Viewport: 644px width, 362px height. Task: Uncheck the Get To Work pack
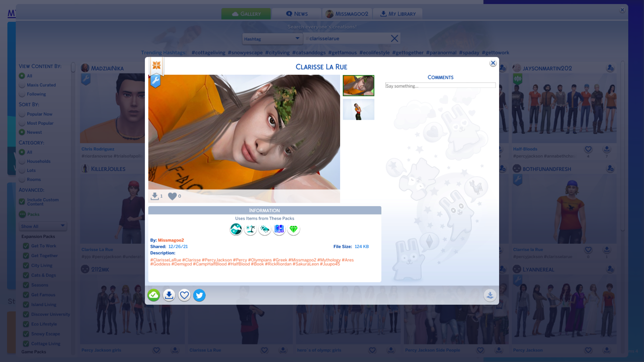pyautogui.click(x=26, y=246)
